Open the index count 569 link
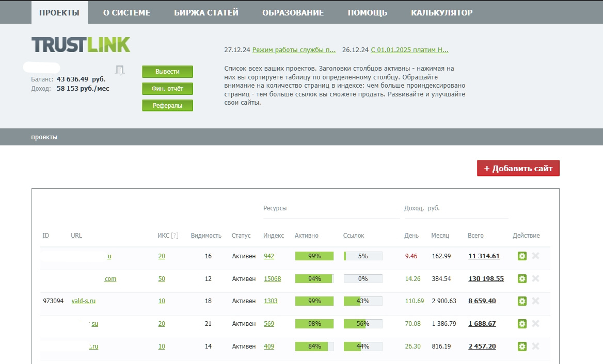Screen dimensions: 603x364 click(x=269, y=324)
